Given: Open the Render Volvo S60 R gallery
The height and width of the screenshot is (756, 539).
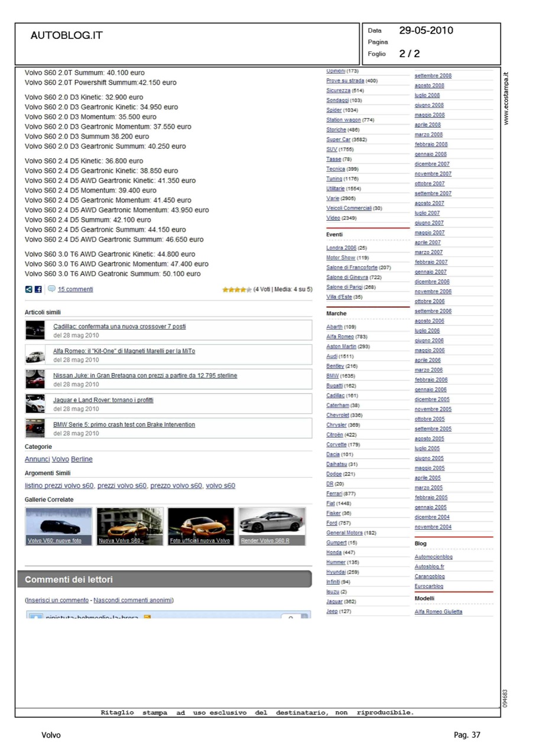Looking at the screenshot, I should click(272, 526).
